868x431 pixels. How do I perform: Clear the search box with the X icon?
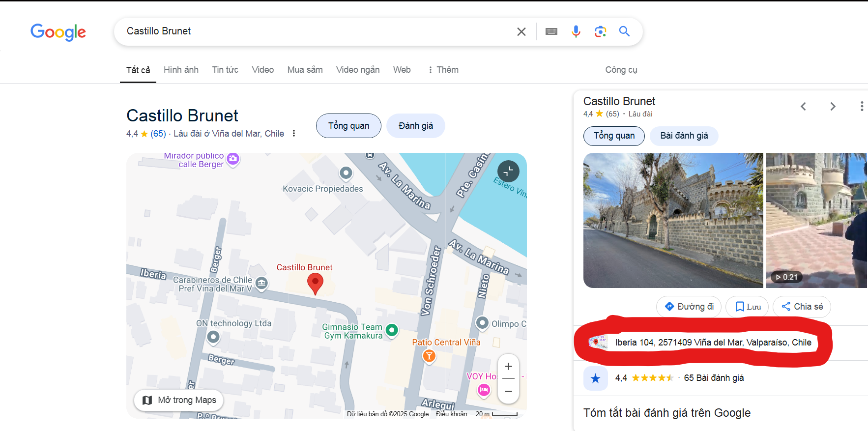[x=521, y=32]
